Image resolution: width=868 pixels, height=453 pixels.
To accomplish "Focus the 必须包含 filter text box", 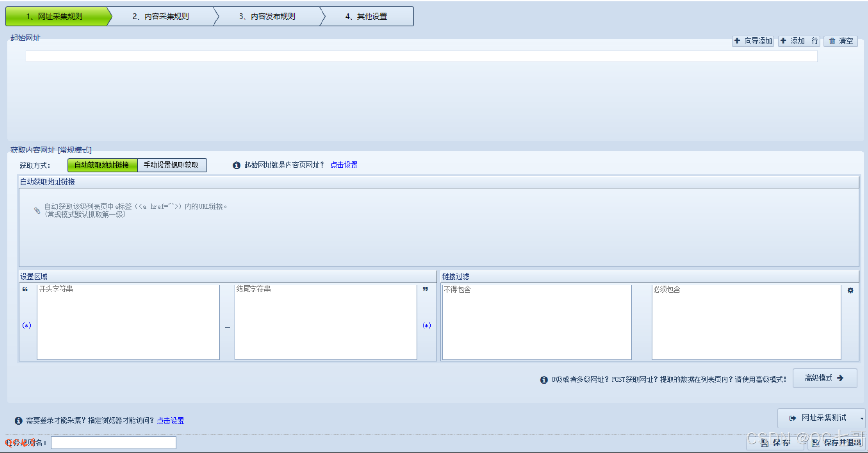I will click(x=746, y=322).
